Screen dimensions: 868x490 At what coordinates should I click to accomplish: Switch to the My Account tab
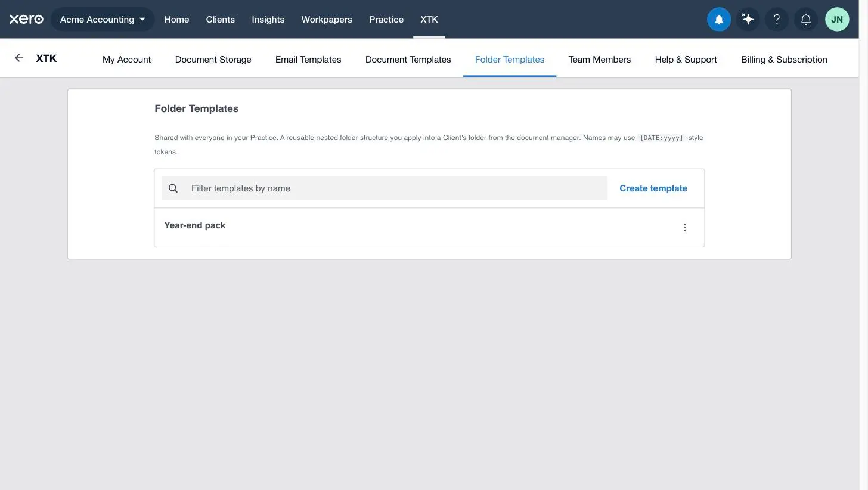tap(126, 60)
